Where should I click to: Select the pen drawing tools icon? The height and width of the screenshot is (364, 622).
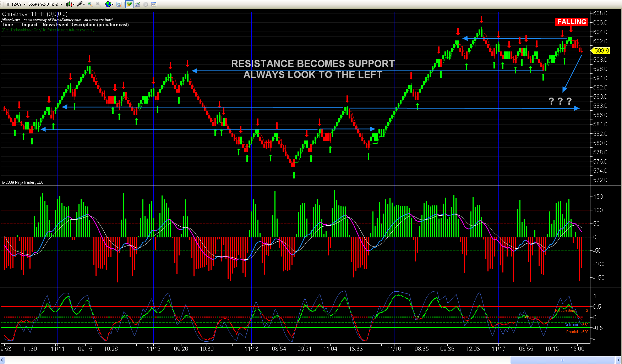pos(80,4)
